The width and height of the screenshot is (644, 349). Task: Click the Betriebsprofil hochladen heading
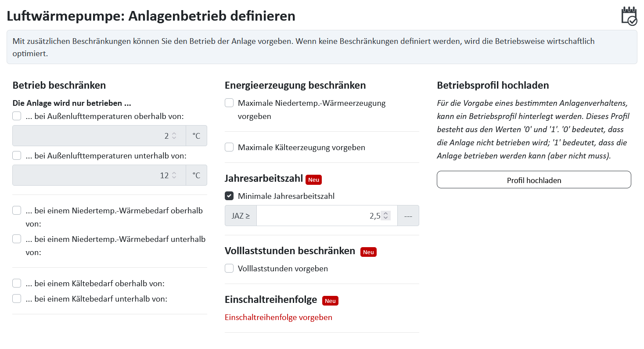click(x=493, y=85)
